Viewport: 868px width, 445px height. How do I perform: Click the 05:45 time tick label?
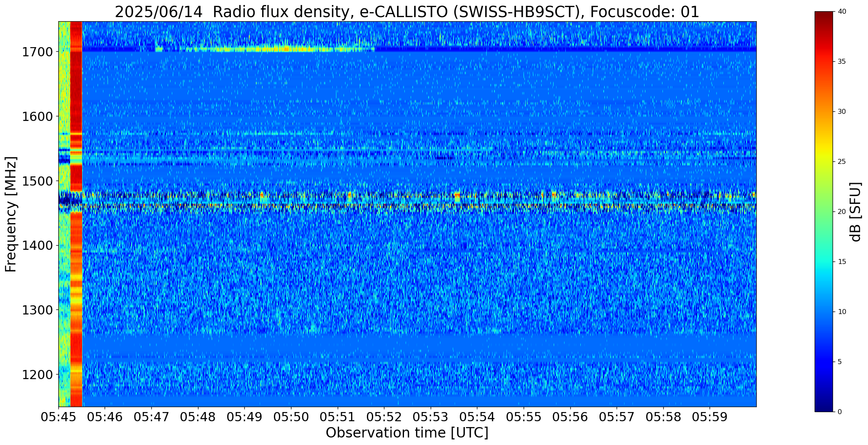coord(58,417)
